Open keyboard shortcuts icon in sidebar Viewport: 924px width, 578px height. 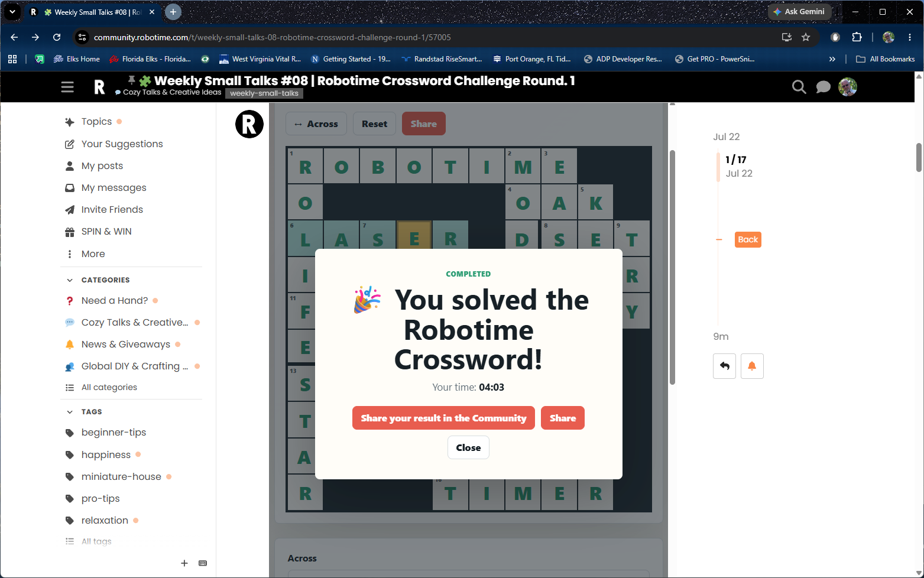[x=203, y=563]
